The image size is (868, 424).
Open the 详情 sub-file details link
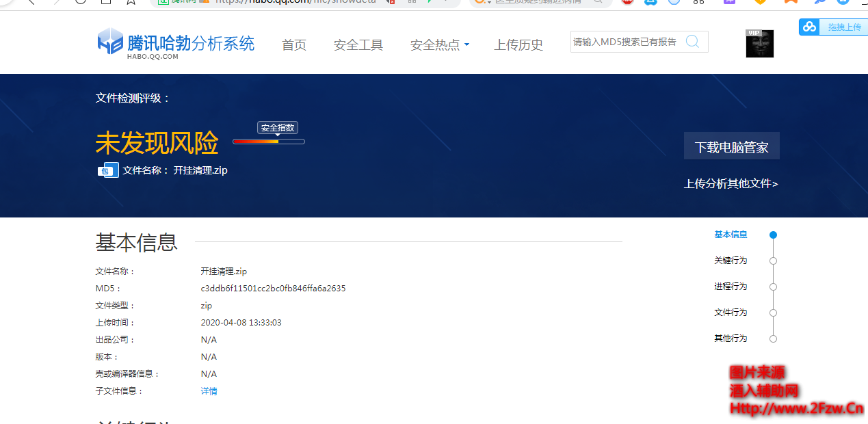coord(209,391)
